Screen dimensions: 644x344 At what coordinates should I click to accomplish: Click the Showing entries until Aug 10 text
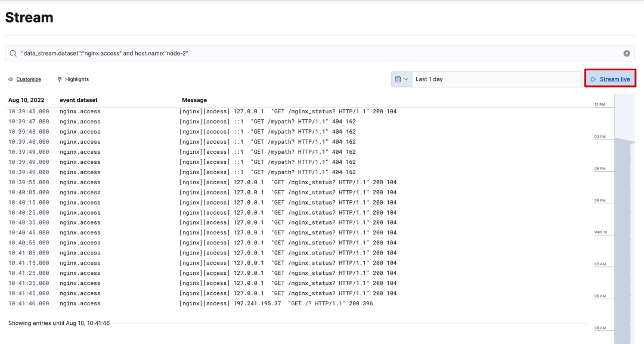click(58, 323)
